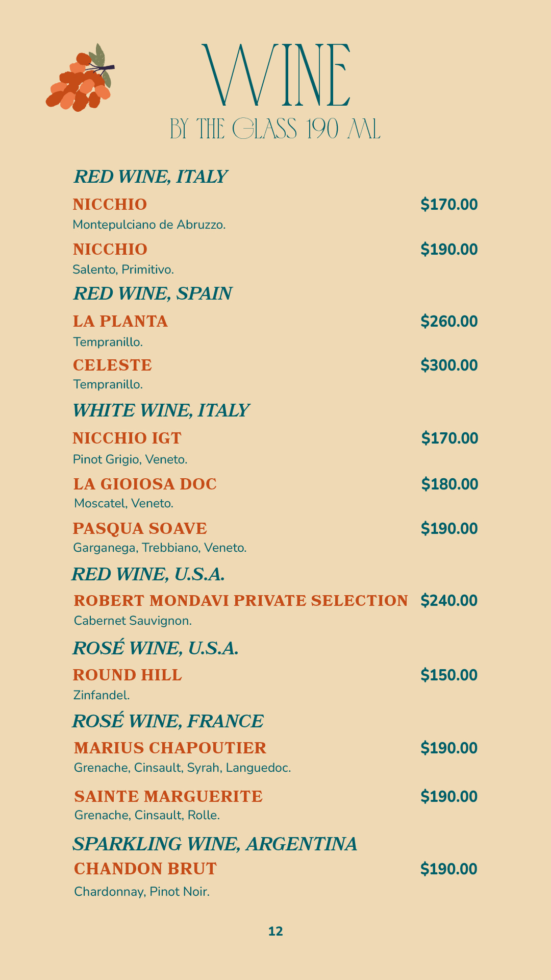Choose the Nicchio Salento Primitivo item
The image size is (551, 980).
coord(110,250)
